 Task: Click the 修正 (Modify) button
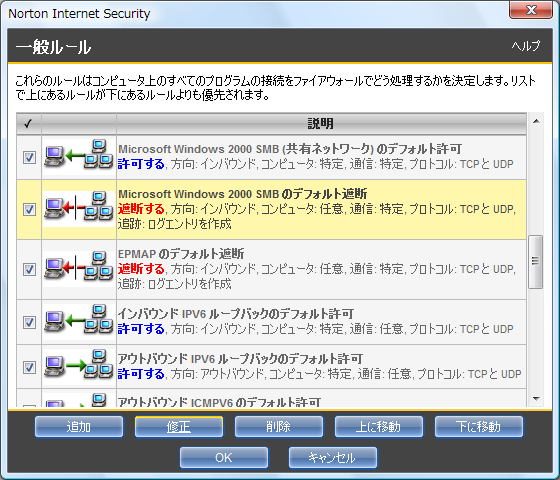click(179, 426)
